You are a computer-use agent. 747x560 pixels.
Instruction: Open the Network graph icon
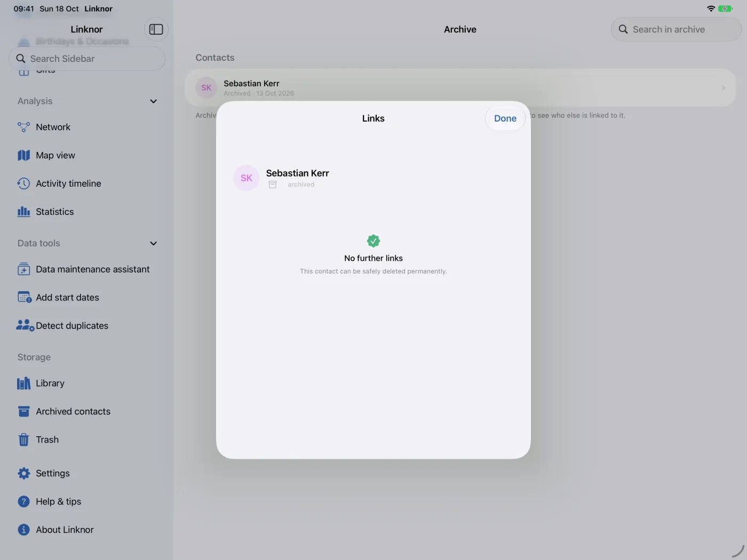[x=23, y=127]
